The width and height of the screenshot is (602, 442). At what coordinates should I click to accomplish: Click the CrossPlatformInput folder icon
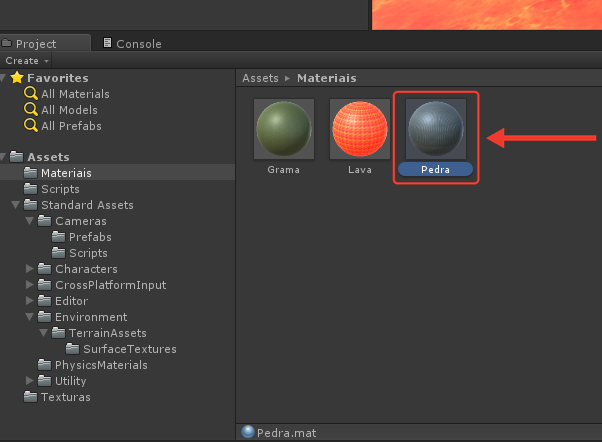pos(45,285)
